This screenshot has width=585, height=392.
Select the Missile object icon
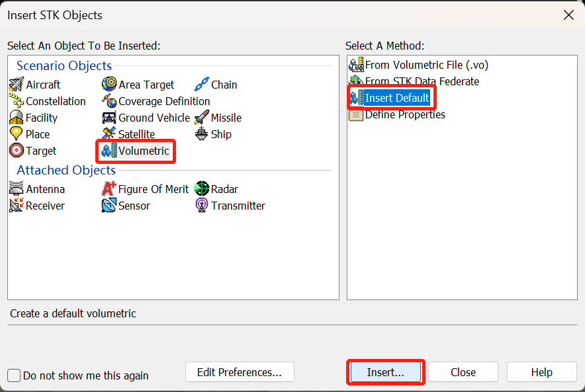(x=202, y=118)
